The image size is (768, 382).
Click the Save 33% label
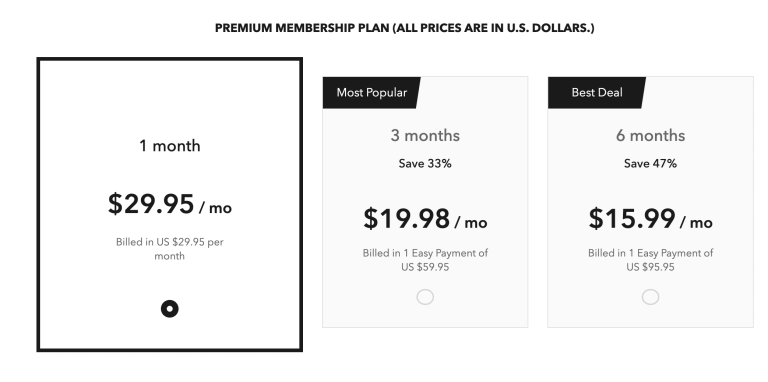click(x=425, y=164)
